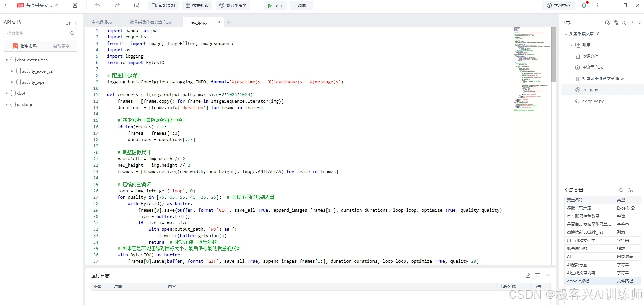Open 数据抓取 data capture
This screenshot has width=644, height=305.
(197, 5)
